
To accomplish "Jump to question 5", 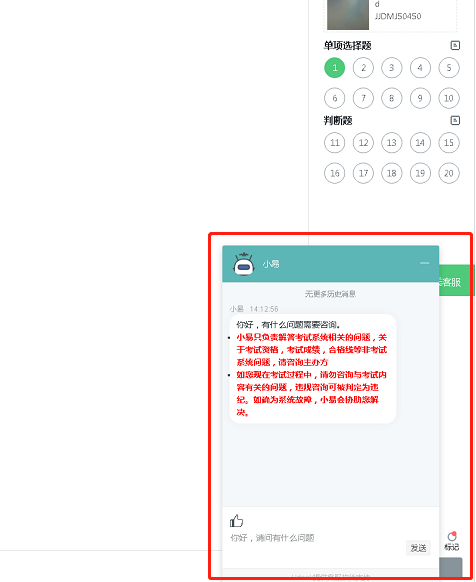I will click(449, 68).
